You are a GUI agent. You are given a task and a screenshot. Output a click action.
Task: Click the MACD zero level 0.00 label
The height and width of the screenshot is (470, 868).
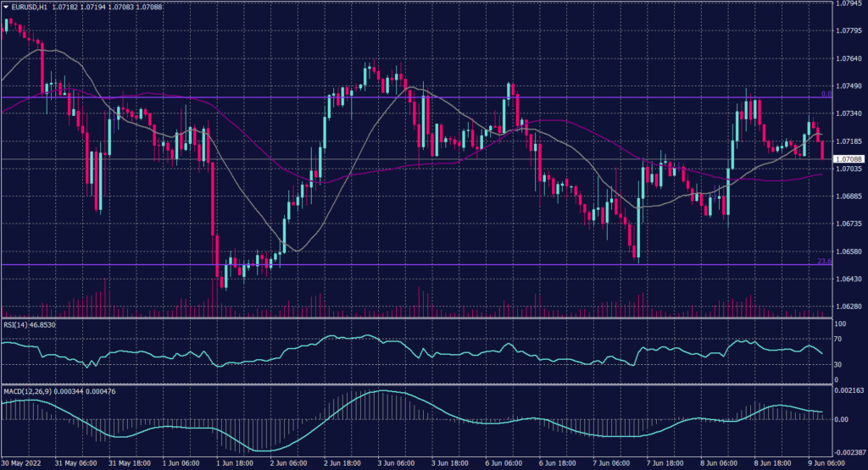[842, 419]
